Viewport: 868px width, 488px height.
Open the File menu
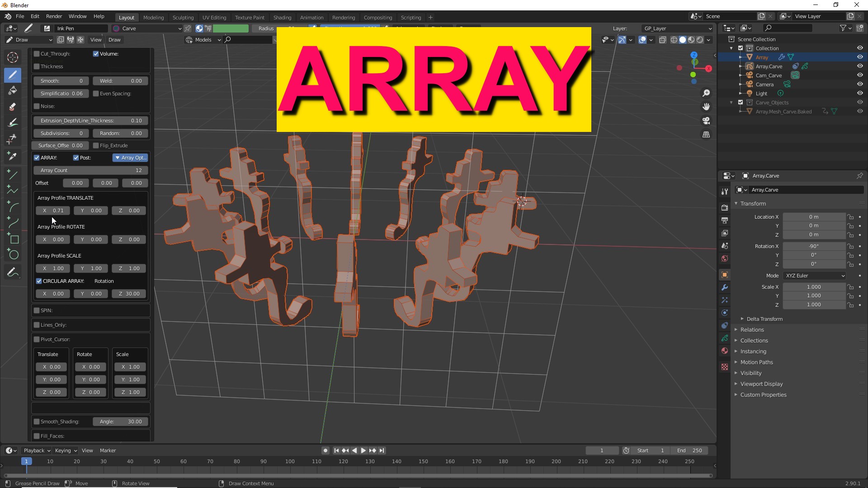click(x=20, y=16)
